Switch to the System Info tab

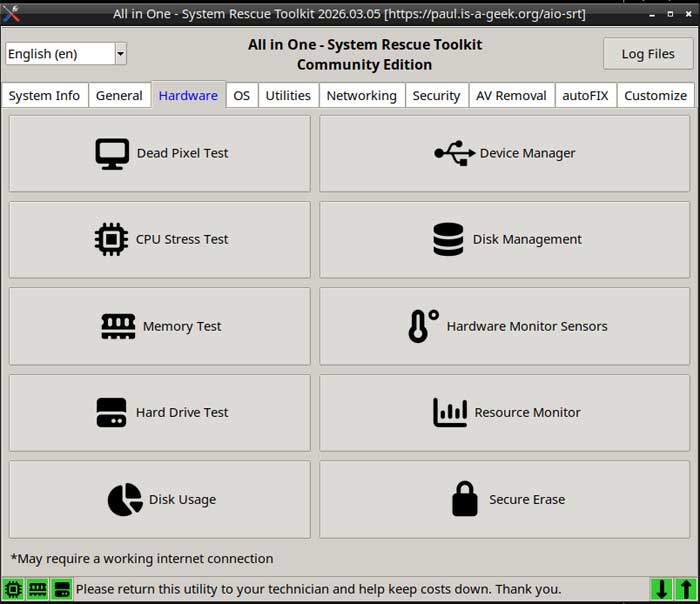pos(44,96)
